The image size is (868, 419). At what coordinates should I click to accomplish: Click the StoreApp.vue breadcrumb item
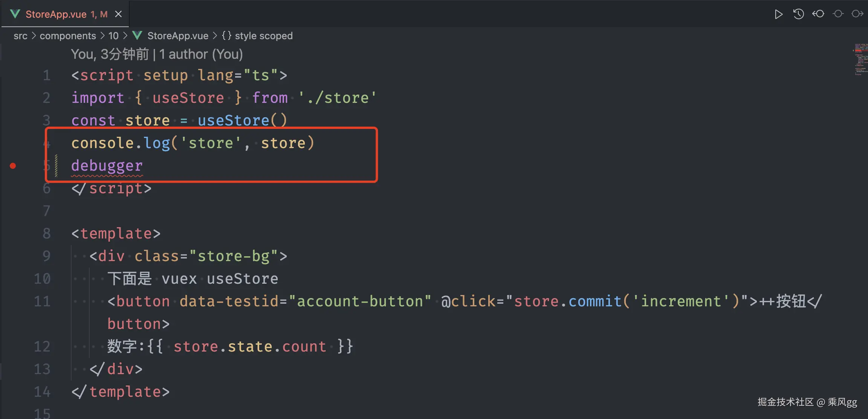point(177,36)
